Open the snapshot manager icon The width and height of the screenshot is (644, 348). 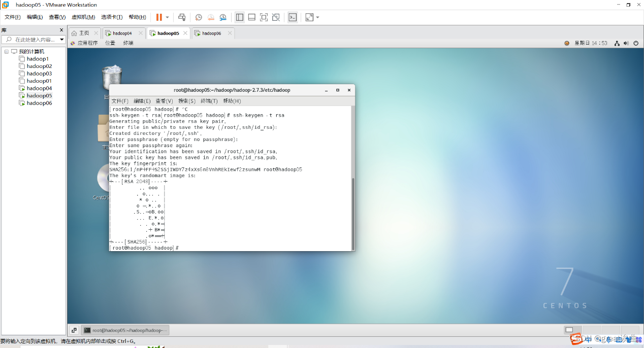click(x=223, y=17)
